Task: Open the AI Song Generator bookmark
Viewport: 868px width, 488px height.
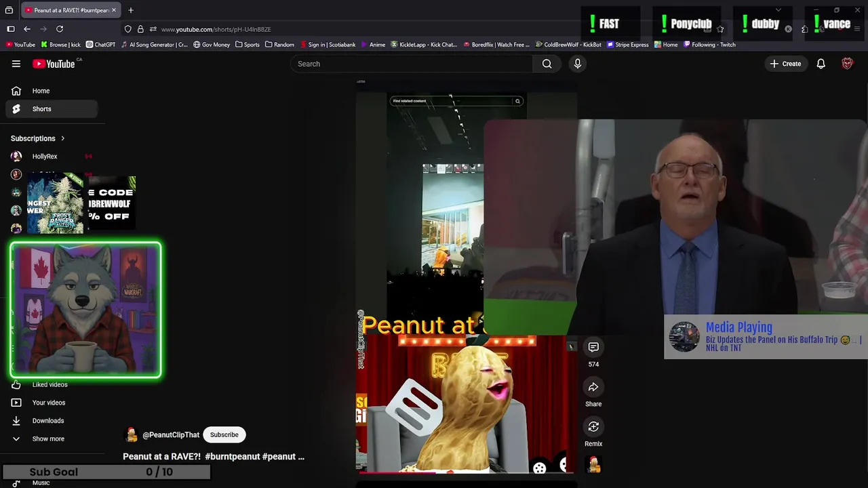Action: pos(154,45)
